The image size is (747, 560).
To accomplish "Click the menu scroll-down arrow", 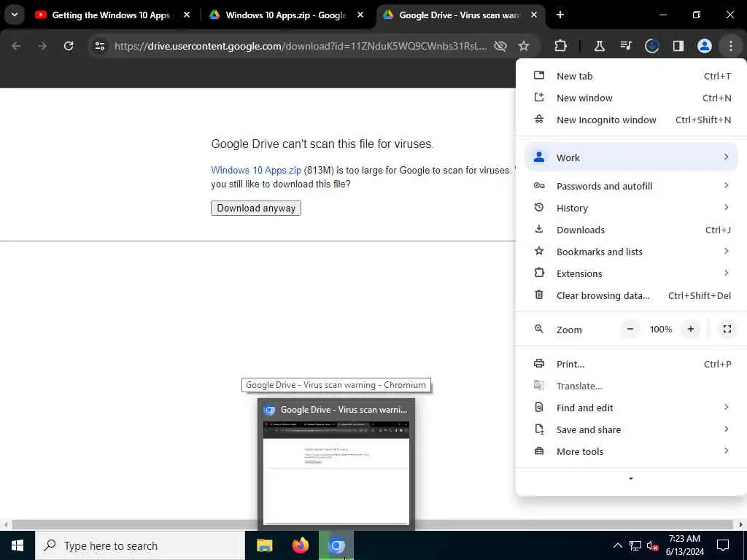I will pyautogui.click(x=631, y=478).
